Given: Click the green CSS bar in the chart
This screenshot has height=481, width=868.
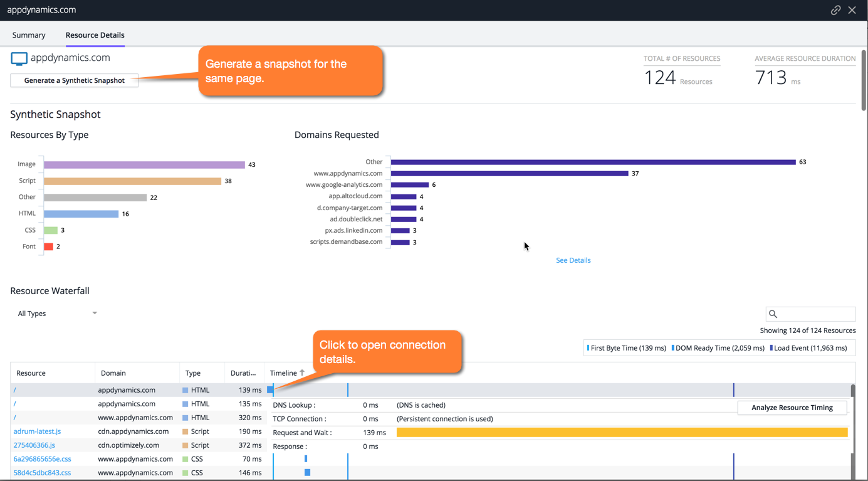Looking at the screenshot, I should point(51,230).
